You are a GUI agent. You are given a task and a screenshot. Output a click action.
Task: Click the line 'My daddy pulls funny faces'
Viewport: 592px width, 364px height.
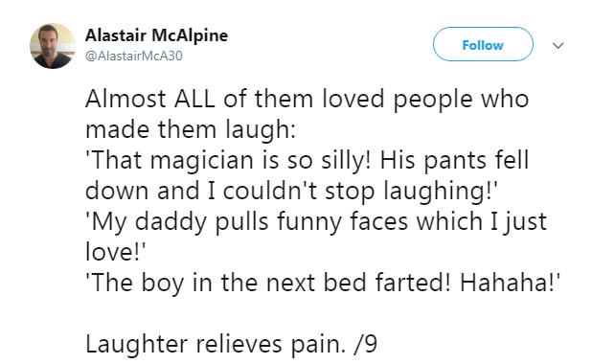316,221
